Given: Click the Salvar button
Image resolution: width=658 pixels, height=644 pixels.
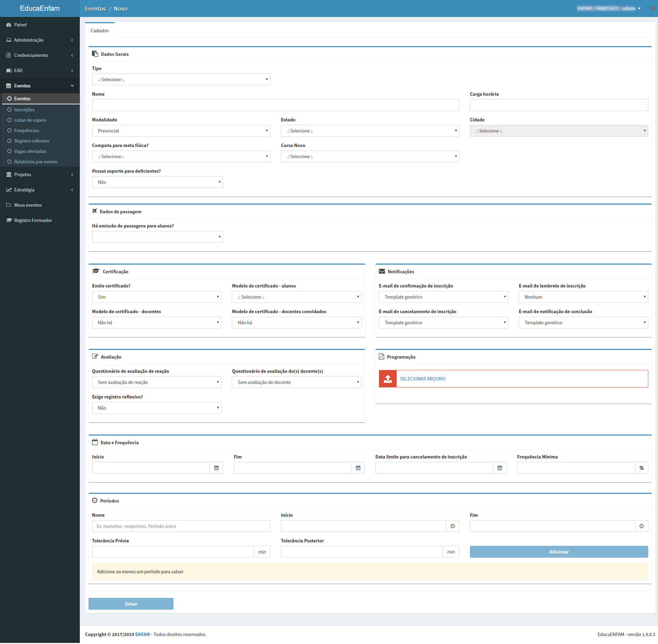Looking at the screenshot, I should (131, 604).
